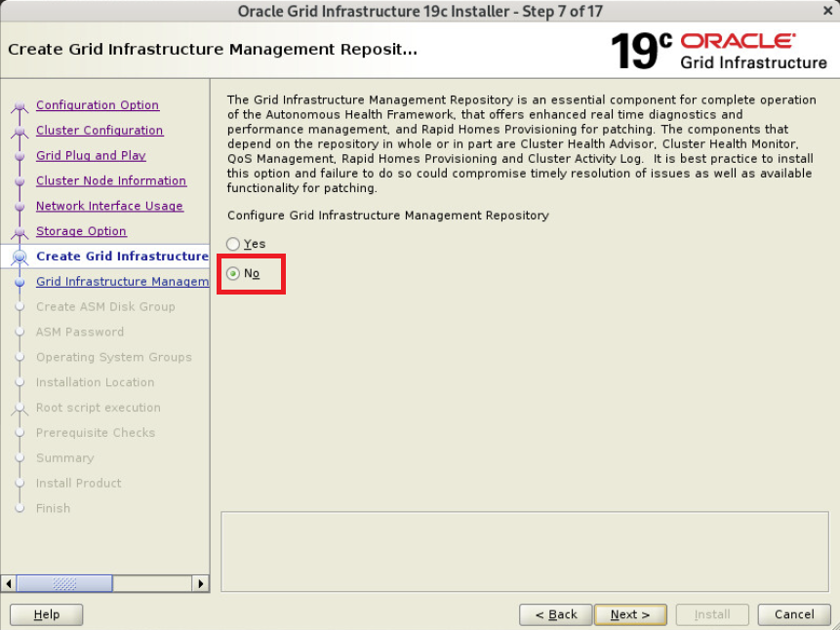Click the Create ASM Disk Group step text
The width and height of the screenshot is (840, 630).
click(105, 306)
